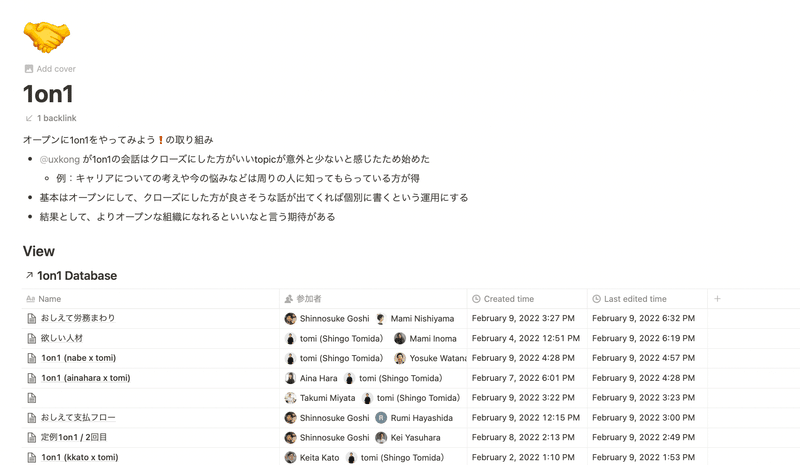Click page icon of おしえて支払フロー row

pos(32,418)
